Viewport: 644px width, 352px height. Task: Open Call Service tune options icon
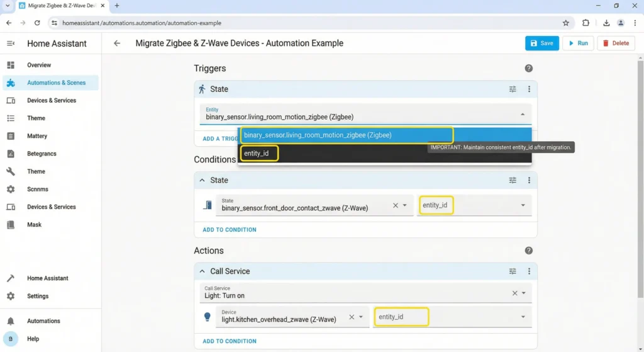(513, 271)
